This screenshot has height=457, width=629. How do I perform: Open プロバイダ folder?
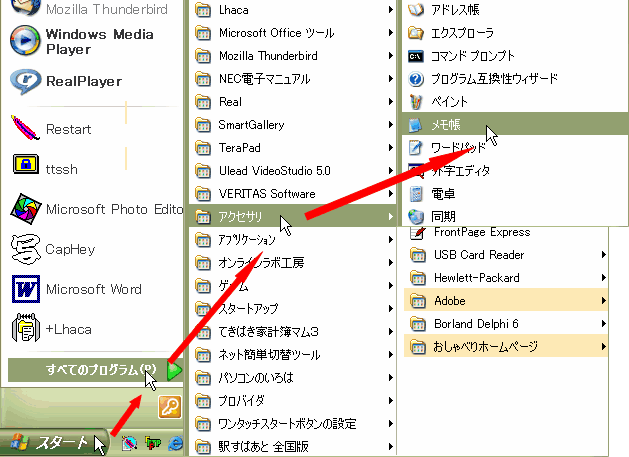pyautogui.click(x=293, y=400)
